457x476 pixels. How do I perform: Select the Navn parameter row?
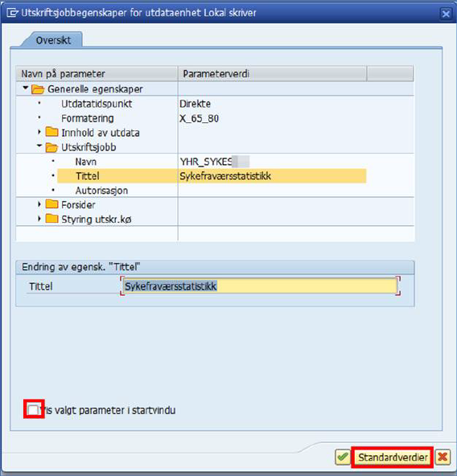tap(215, 162)
